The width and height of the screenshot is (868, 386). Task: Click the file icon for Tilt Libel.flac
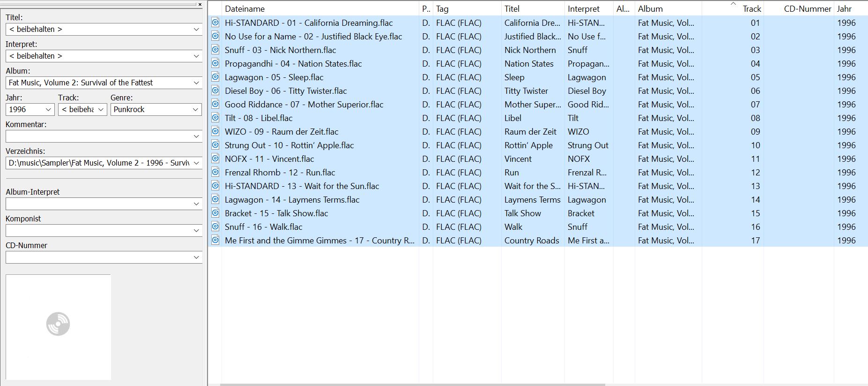[215, 117]
